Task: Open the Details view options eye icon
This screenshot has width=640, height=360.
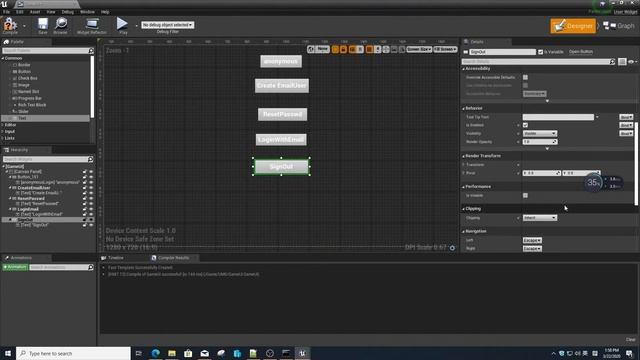Action: pos(632,62)
